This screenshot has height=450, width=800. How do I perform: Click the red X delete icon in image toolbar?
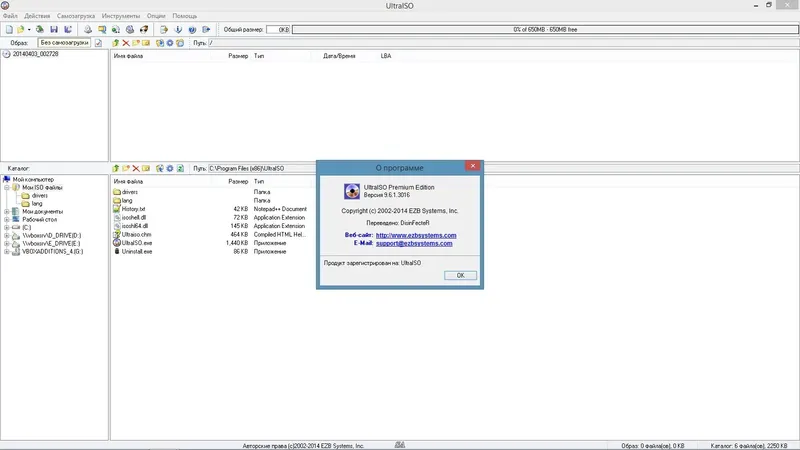coord(126,43)
